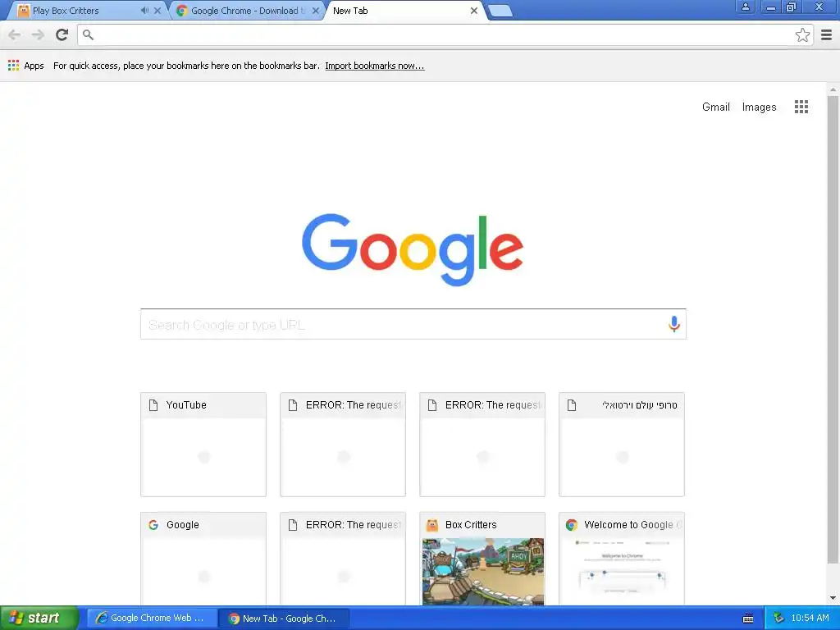
Task: Open the Images link
Action: (x=759, y=107)
